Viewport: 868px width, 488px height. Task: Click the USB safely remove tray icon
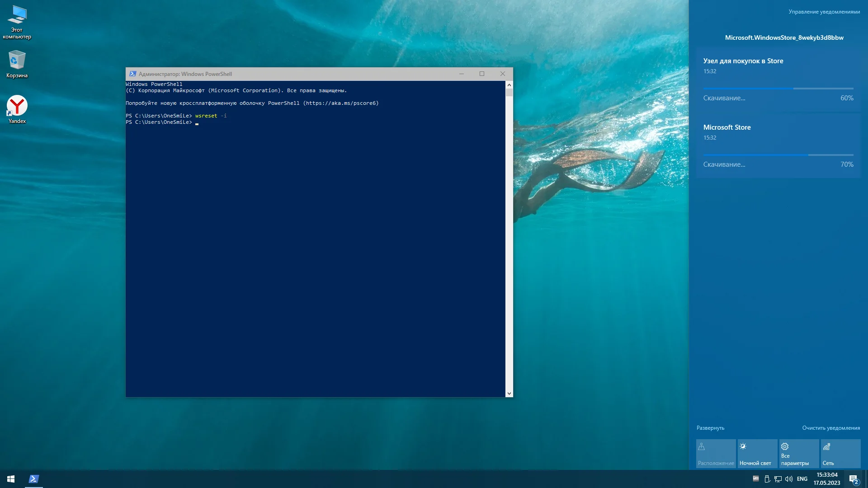(767, 479)
